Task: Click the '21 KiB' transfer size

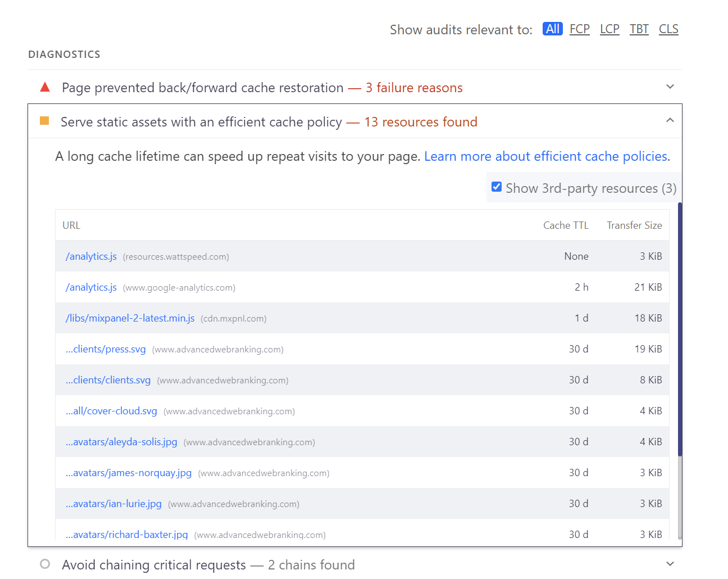Action: pos(648,287)
